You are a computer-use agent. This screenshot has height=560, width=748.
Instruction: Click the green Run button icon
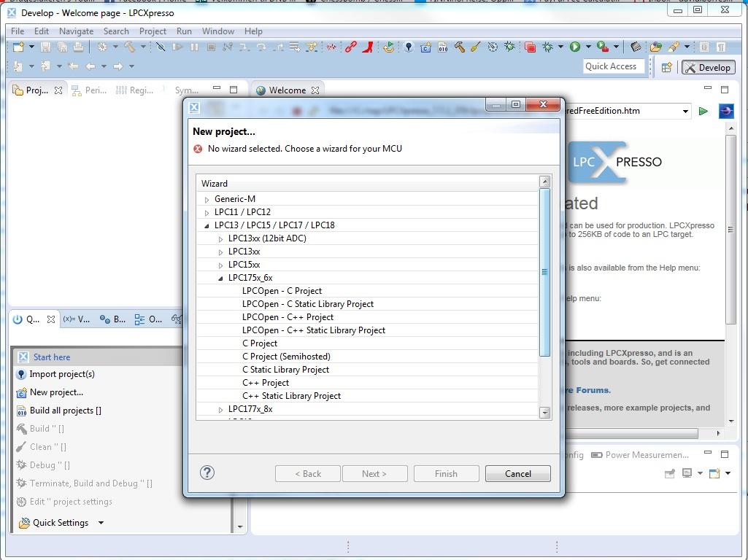coord(575,47)
